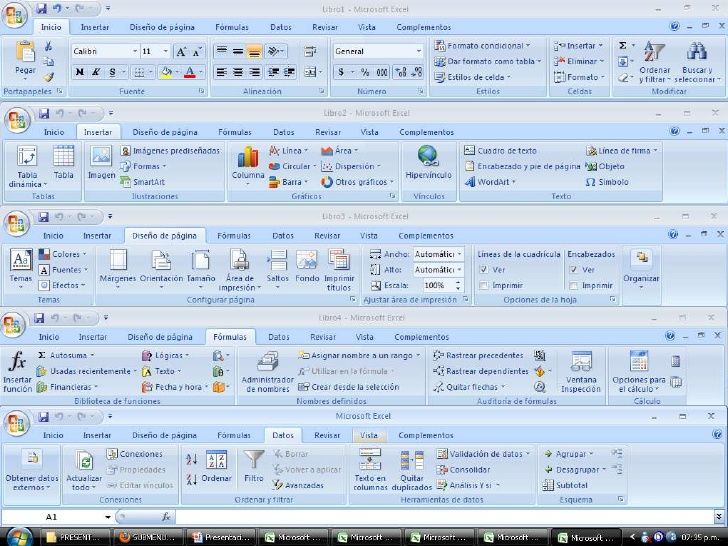Open the Ancho Automático dropdown
Viewport: 728px width, 546px height.
(x=459, y=254)
